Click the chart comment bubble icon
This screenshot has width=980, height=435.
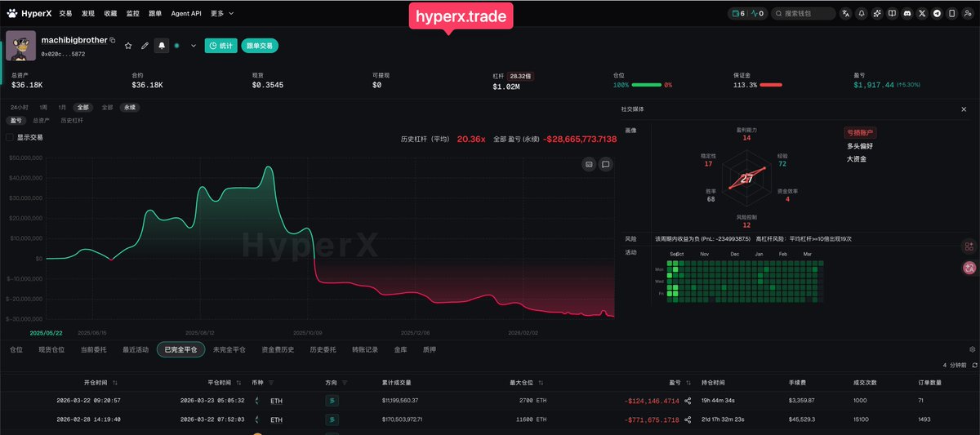[606, 164]
